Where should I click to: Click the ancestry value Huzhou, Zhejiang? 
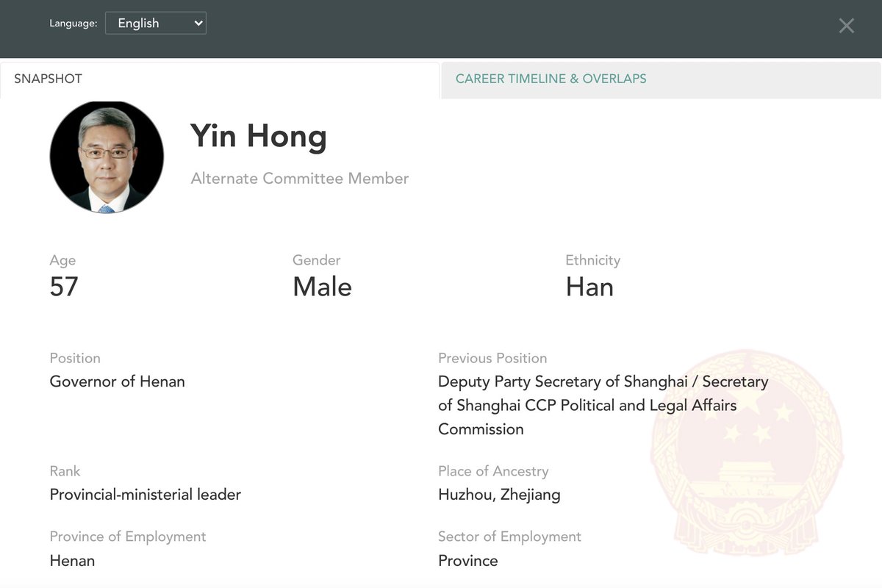[499, 495]
